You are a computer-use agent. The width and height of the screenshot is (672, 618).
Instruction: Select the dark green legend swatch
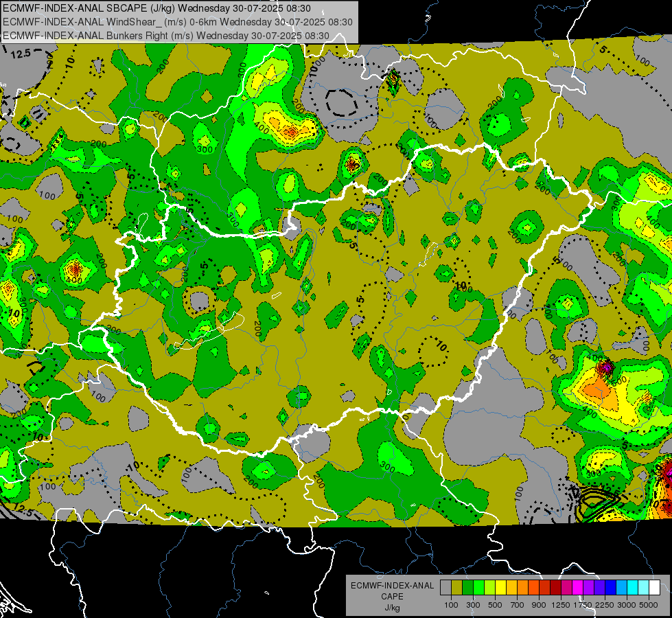467,588
